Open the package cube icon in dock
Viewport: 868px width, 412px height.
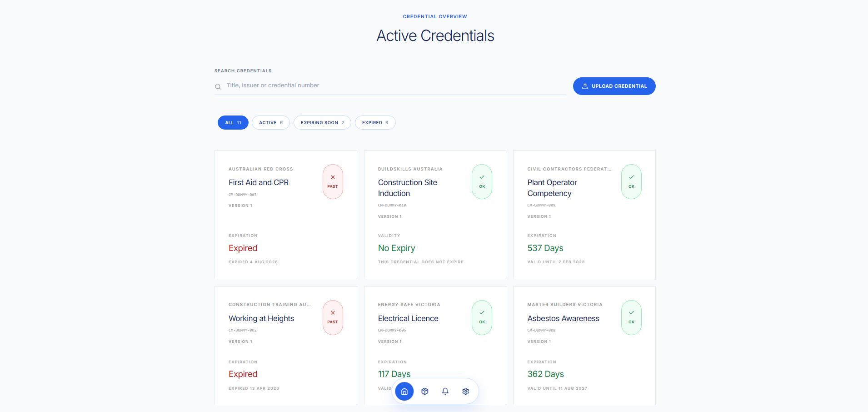pos(425,391)
